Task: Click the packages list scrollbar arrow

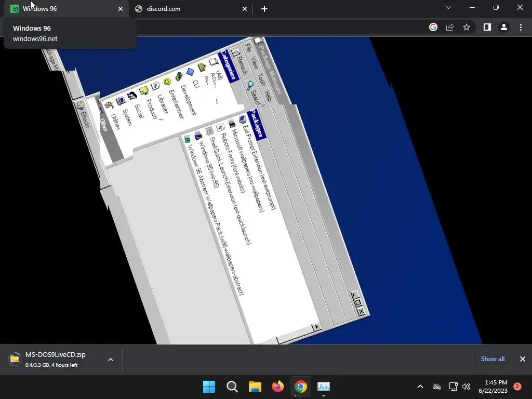Action: coord(316,327)
